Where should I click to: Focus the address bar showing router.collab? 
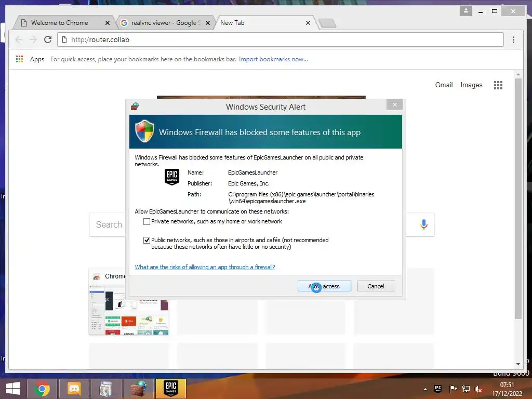point(280,39)
